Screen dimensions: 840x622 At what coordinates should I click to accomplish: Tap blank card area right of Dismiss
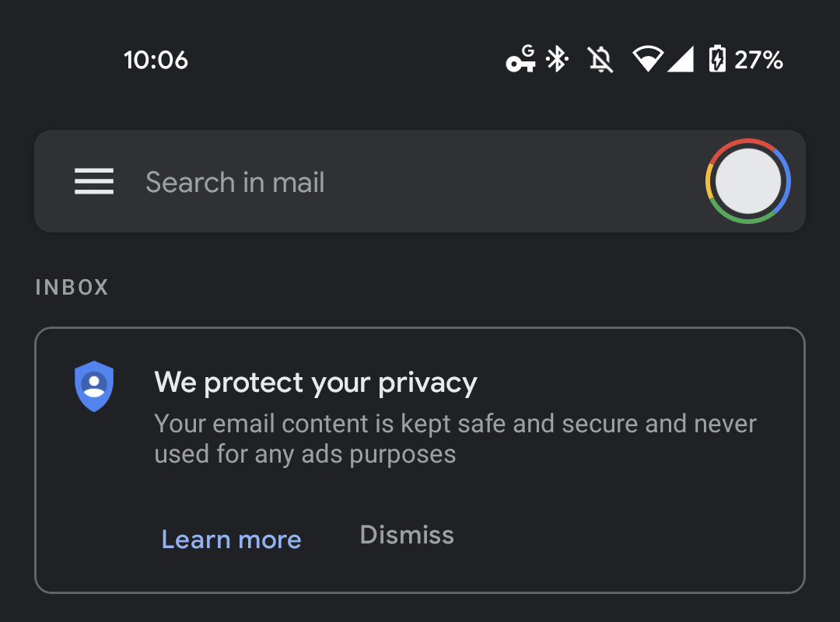622,536
